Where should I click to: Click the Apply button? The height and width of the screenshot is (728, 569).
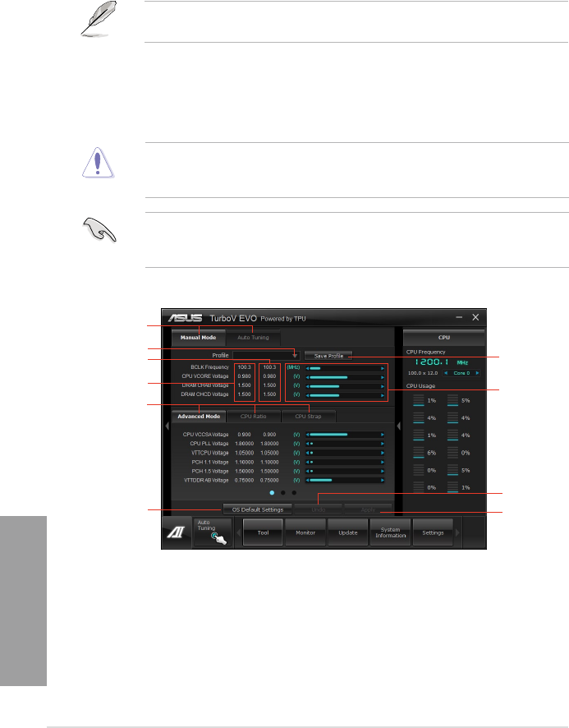[x=368, y=509]
